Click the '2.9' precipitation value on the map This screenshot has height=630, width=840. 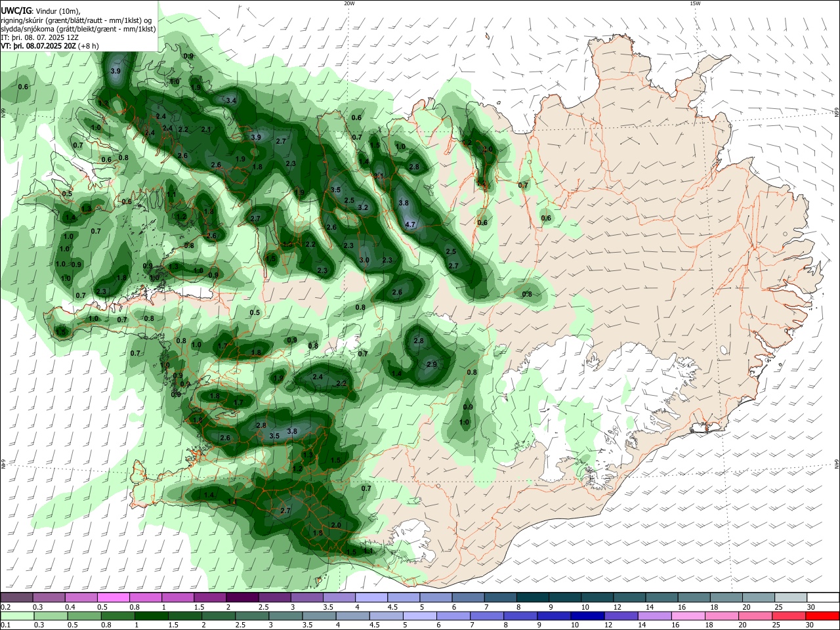431,364
